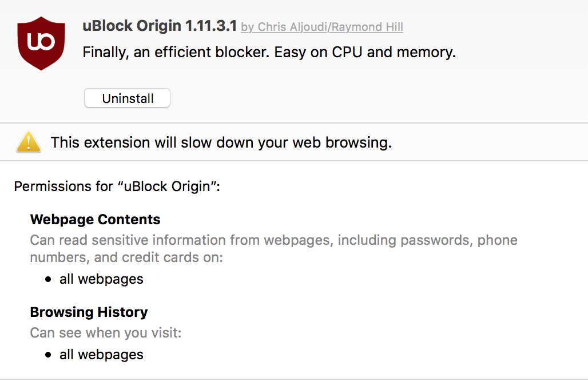Uninstall the uBlock Origin extension
The height and width of the screenshot is (389, 588).
pos(127,98)
